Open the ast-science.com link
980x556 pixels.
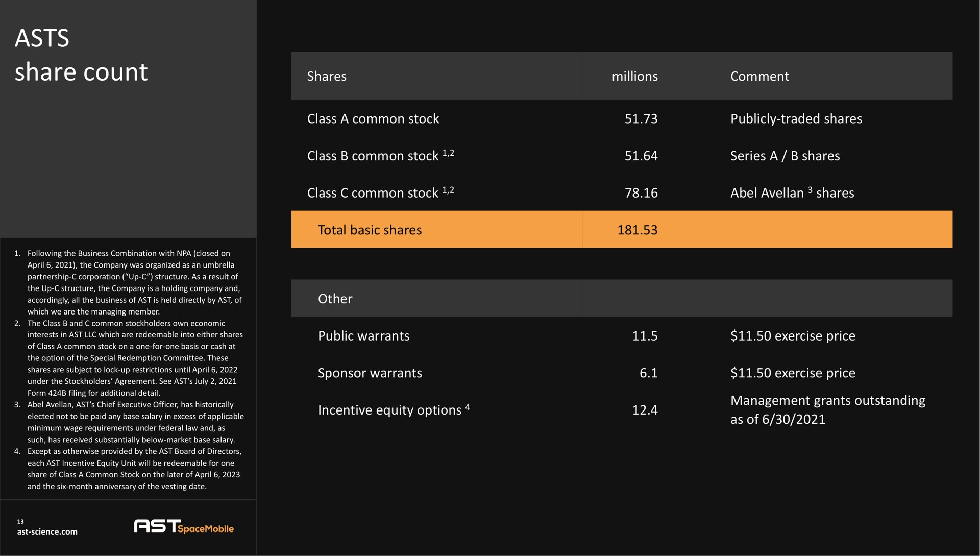tap(47, 531)
